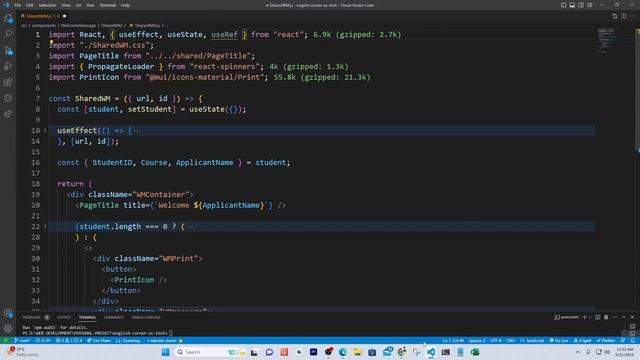Open the Extensions view

tap(8, 82)
